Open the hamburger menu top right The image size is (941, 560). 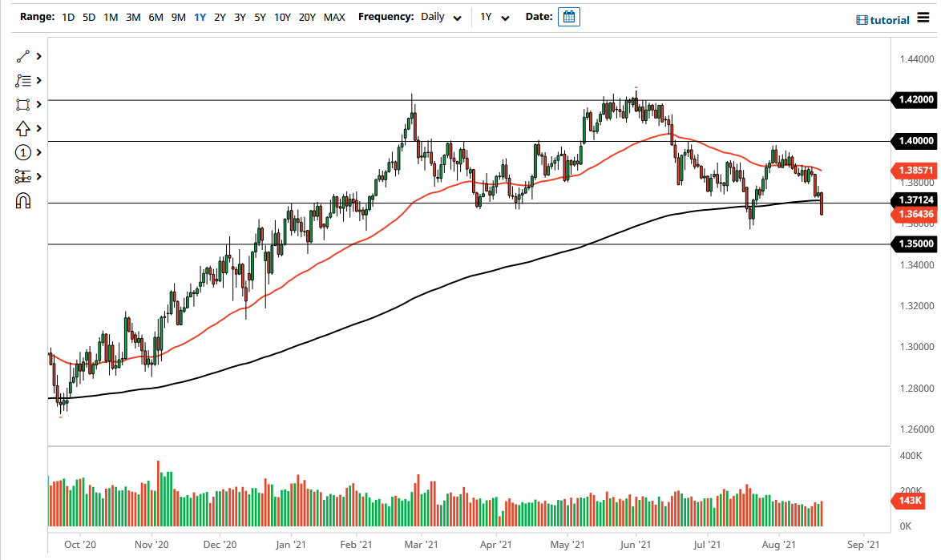[923, 18]
